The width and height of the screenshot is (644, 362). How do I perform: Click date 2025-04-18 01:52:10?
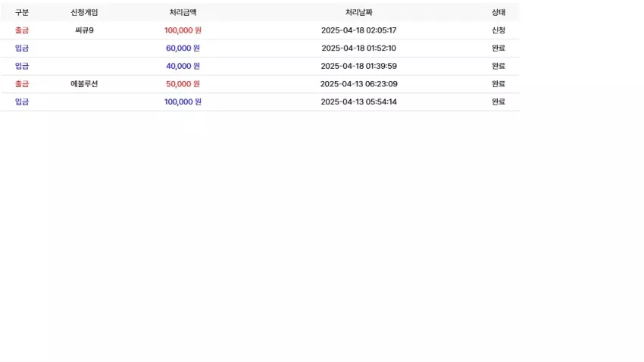(x=358, y=48)
